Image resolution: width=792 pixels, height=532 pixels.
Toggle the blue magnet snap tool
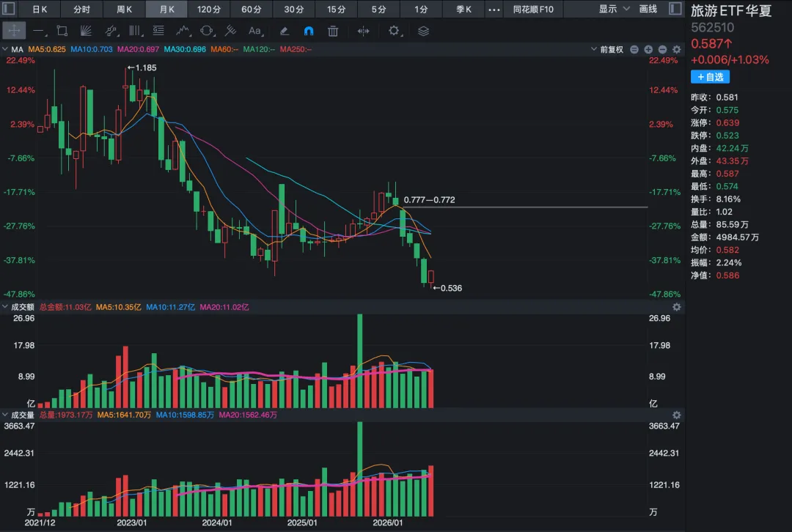(309, 31)
